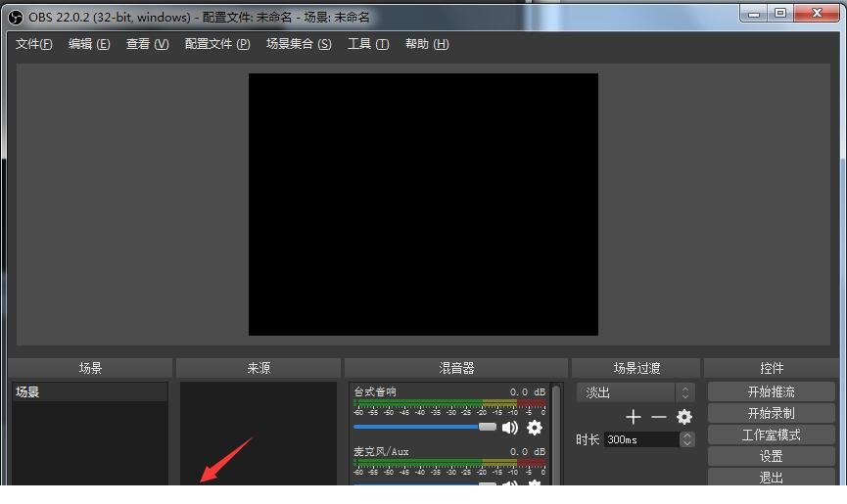Click the black preview canvas

[x=423, y=205]
